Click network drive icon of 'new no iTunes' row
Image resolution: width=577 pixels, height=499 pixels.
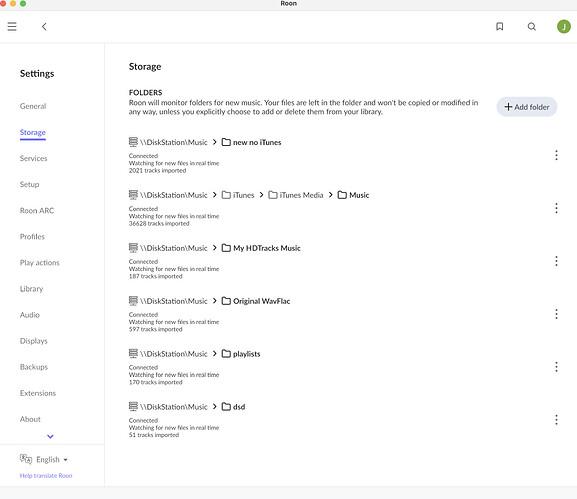133,142
